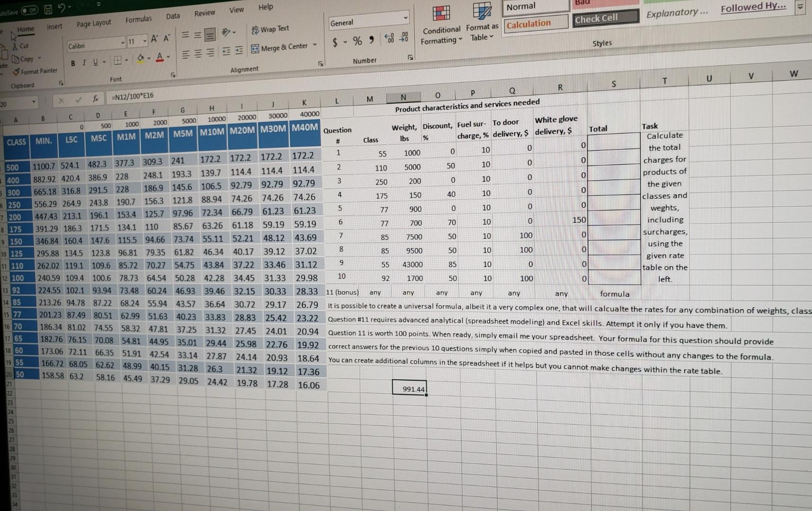Toggle the AutoSave switch

[29, 10]
